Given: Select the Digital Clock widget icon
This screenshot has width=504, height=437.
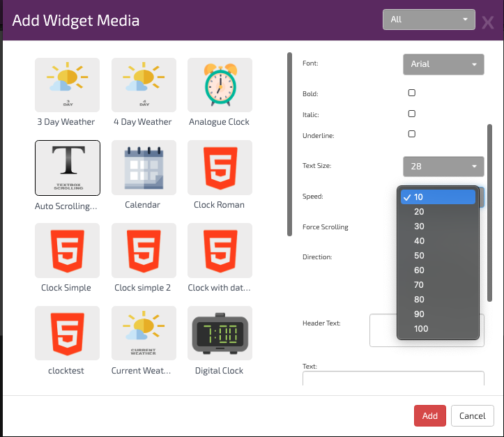Looking at the screenshot, I should tap(220, 333).
